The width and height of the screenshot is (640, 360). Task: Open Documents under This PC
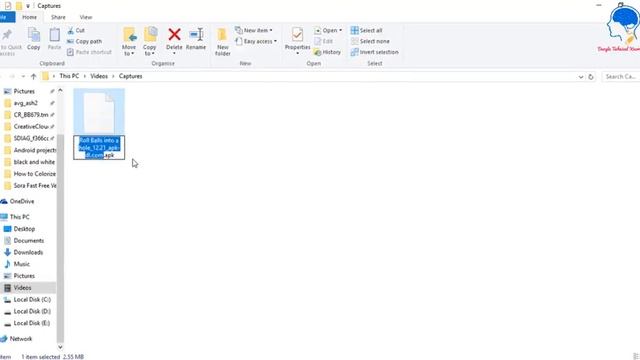(28, 241)
